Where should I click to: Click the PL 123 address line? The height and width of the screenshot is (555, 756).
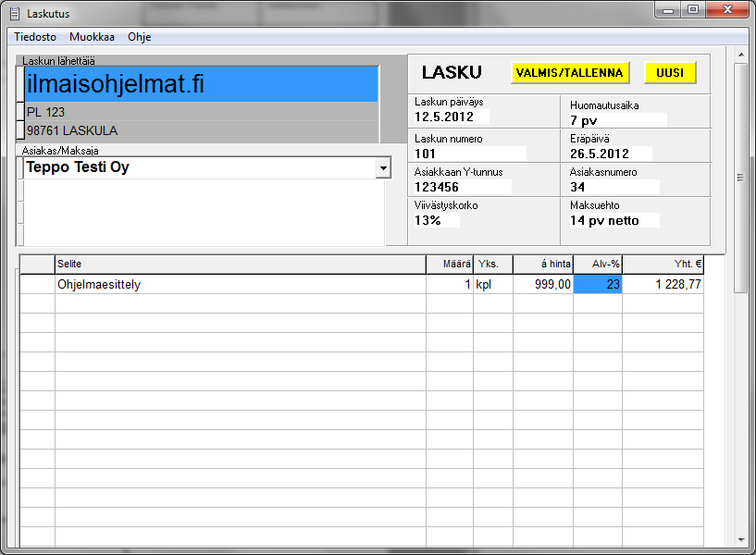click(201, 112)
